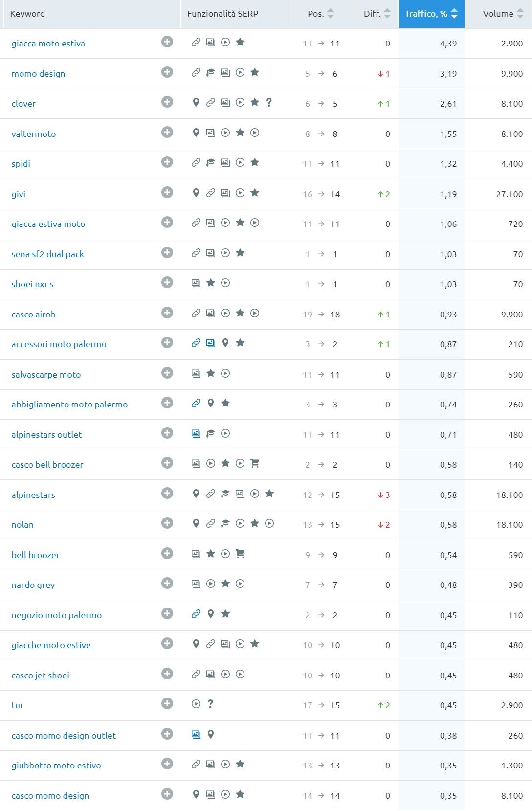Viewport: 532px width, 811px height.
Task: Select volume value 27.100 in givi row
Action: click(x=510, y=194)
